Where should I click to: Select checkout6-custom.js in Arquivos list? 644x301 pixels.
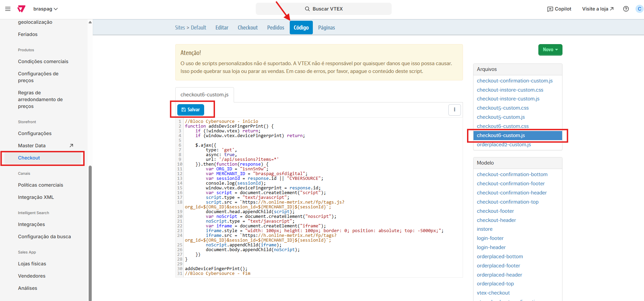coord(518,135)
